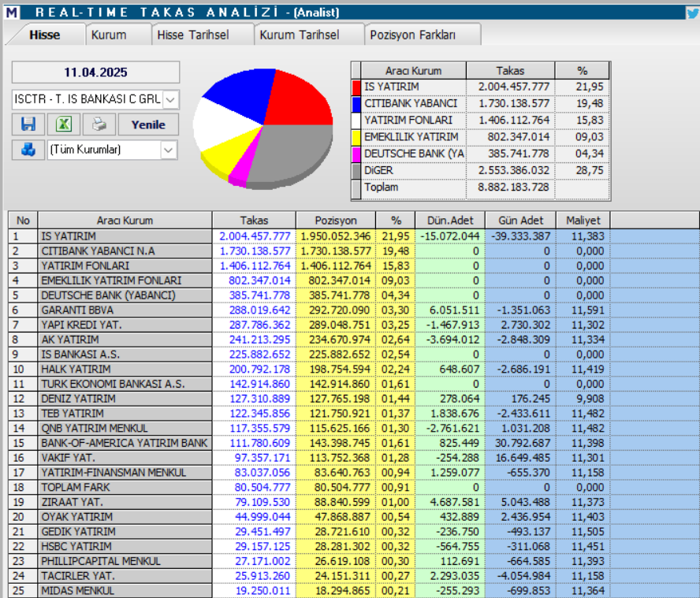The image size is (700, 598).
Task: Click the magenta DEUTSCHE BANK legend swatch
Action: point(356,154)
